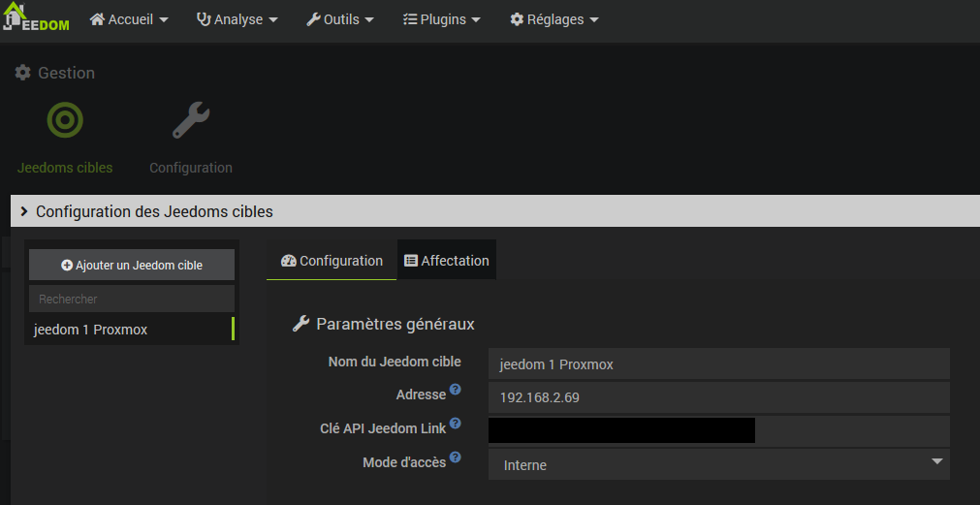The height and width of the screenshot is (505, 980).
Task: Click the Gestion gear icon
Action: [22, 73]
